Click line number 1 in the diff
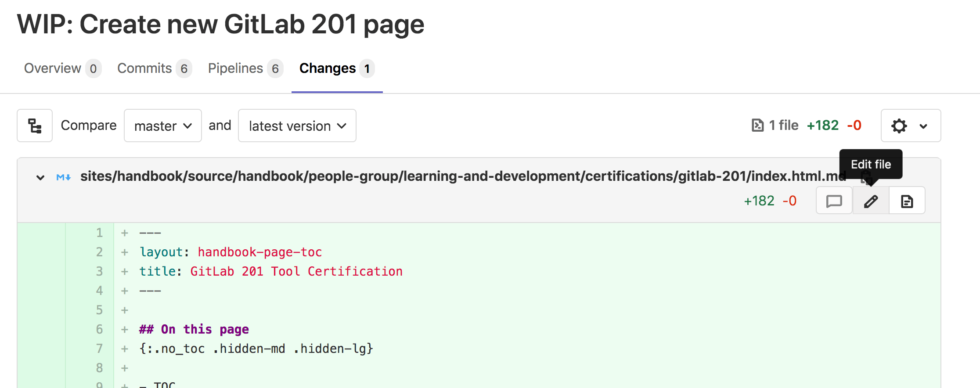The width and height of the screenshot is (980, 388). (100, 233)
